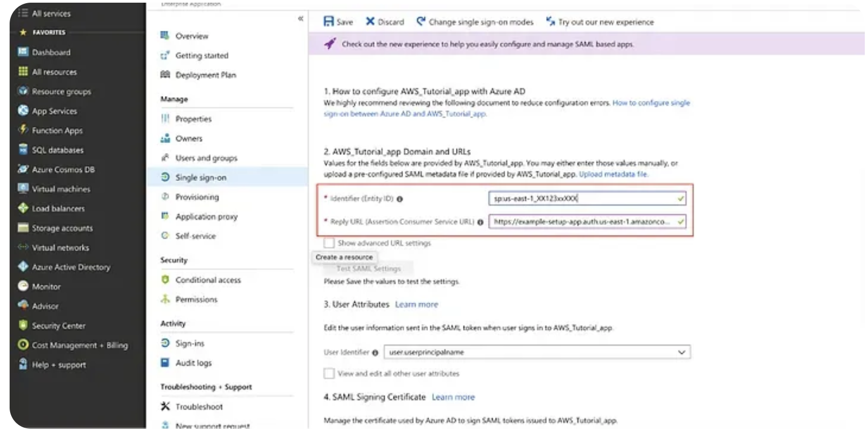Click the Save disk icon
This screenshot has width=868, height=440.
tap(329, 21)
